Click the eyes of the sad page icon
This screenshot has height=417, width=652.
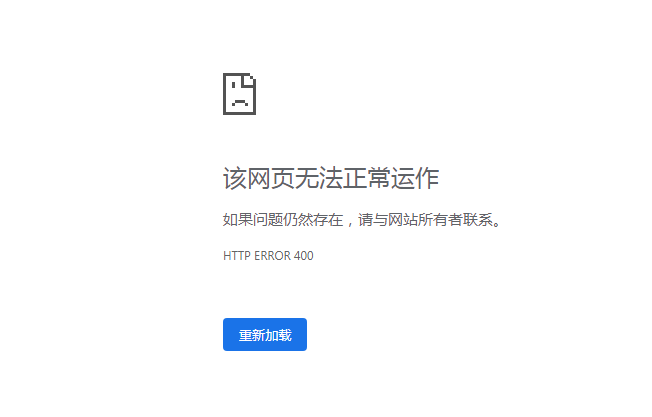click(x=240, y=85)
